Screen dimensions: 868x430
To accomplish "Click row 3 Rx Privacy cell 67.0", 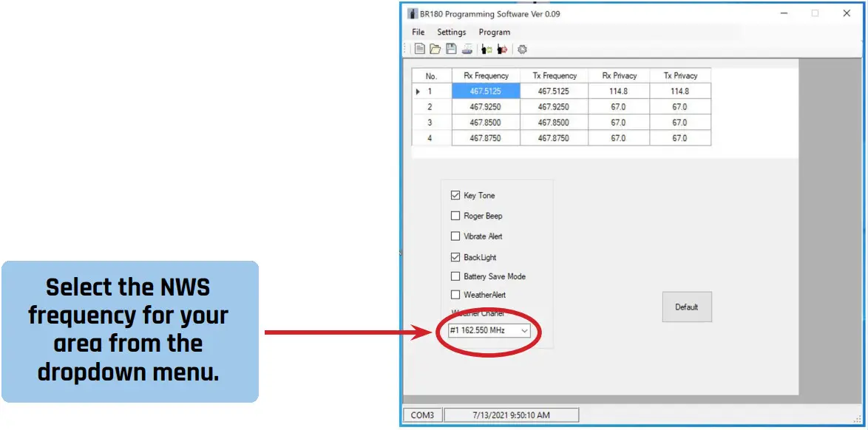I will 619,123.
